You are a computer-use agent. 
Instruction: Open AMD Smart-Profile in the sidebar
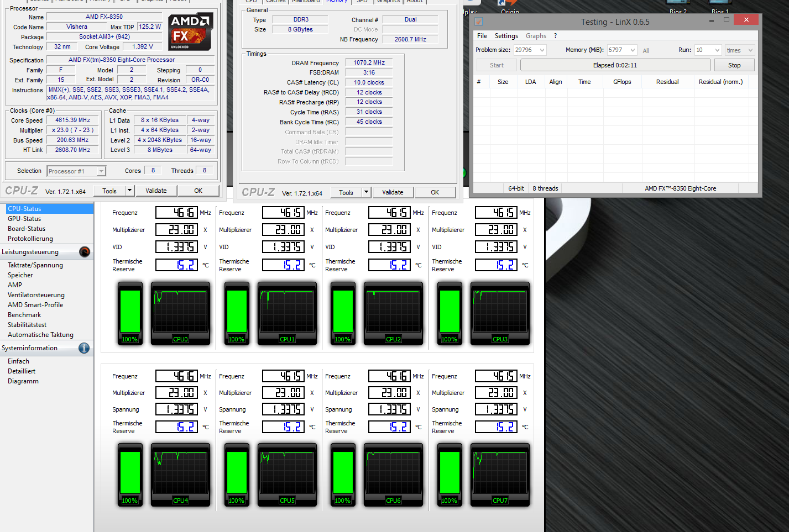tap(35, 305)
